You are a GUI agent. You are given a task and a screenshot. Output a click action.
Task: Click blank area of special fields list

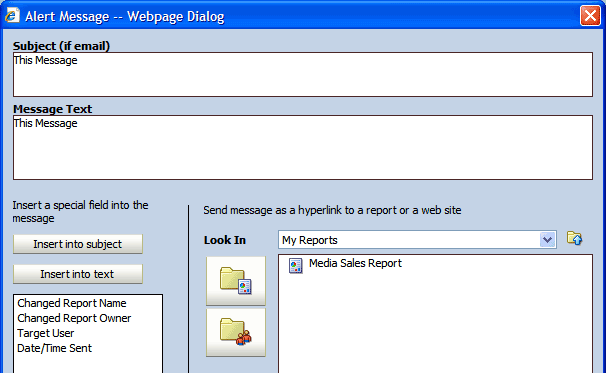tap(88, 364)
